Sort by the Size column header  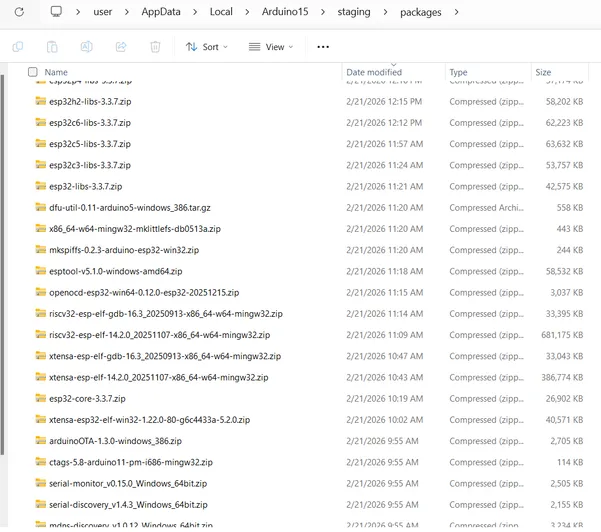[x=543, y=72]
